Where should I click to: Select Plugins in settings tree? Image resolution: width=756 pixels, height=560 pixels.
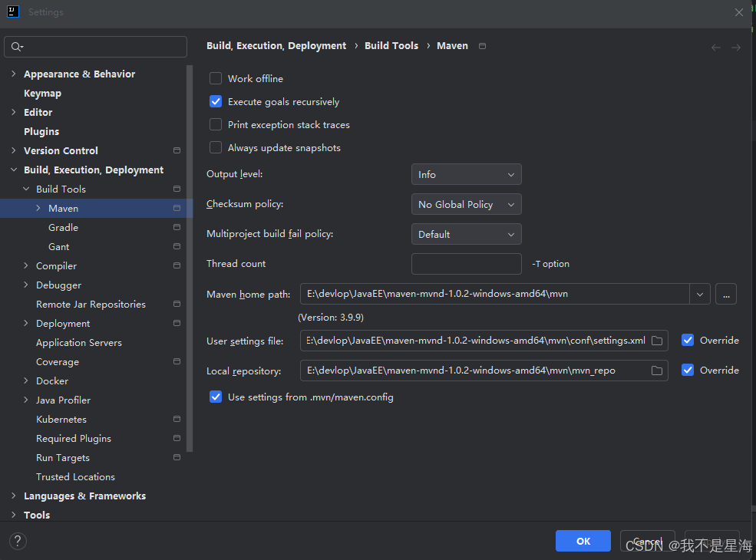[x=41, y=132]
